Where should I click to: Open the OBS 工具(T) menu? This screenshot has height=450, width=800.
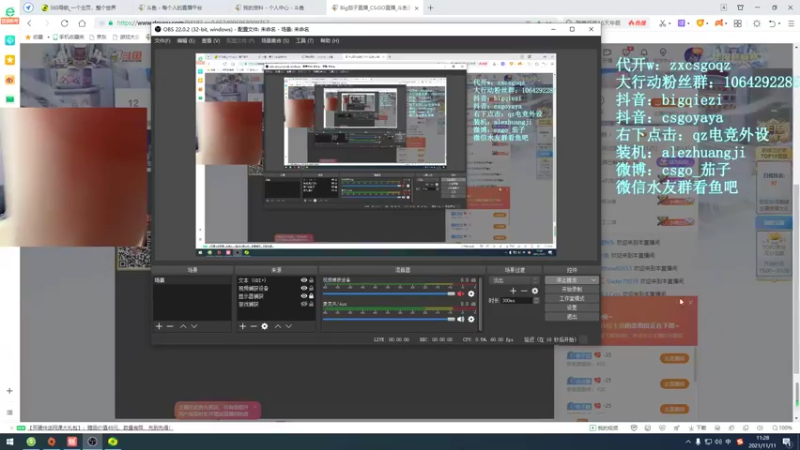[305, 41]
